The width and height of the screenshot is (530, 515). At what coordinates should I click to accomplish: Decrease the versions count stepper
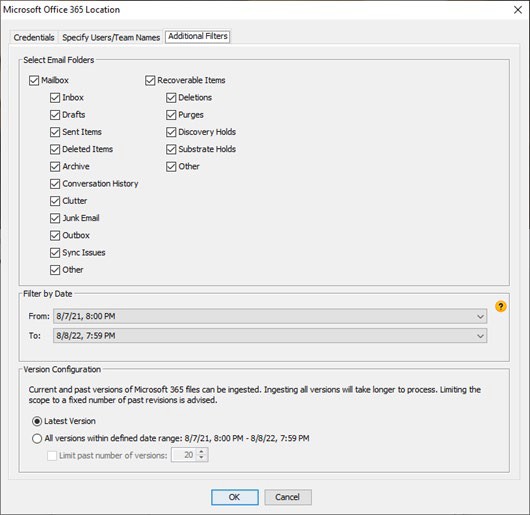tap(201, 458)
